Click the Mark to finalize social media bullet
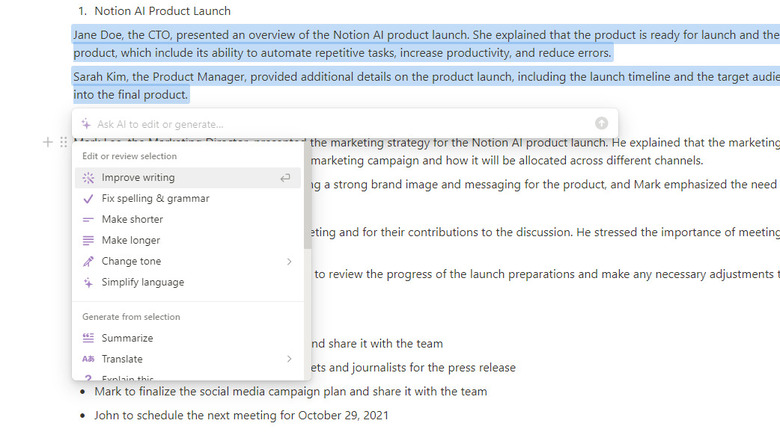The width and height of the screenshot is (780, 438). point(291,391)
